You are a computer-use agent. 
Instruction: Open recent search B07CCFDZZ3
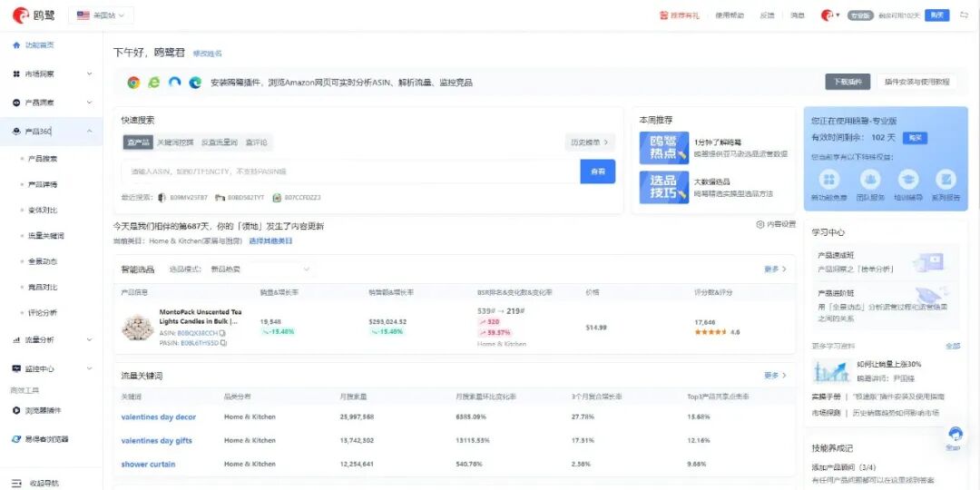tap(297, 198)
